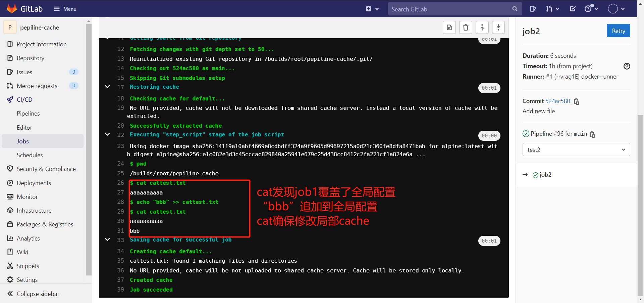
Task: Open the To-Do list checkmark icon
Action: click(573, 9)
